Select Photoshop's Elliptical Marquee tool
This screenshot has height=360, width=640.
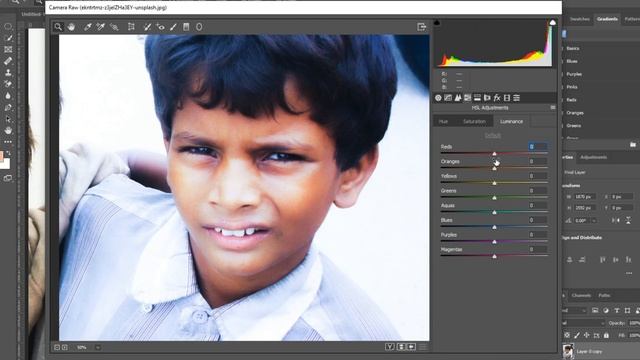(x=8, y=27)
